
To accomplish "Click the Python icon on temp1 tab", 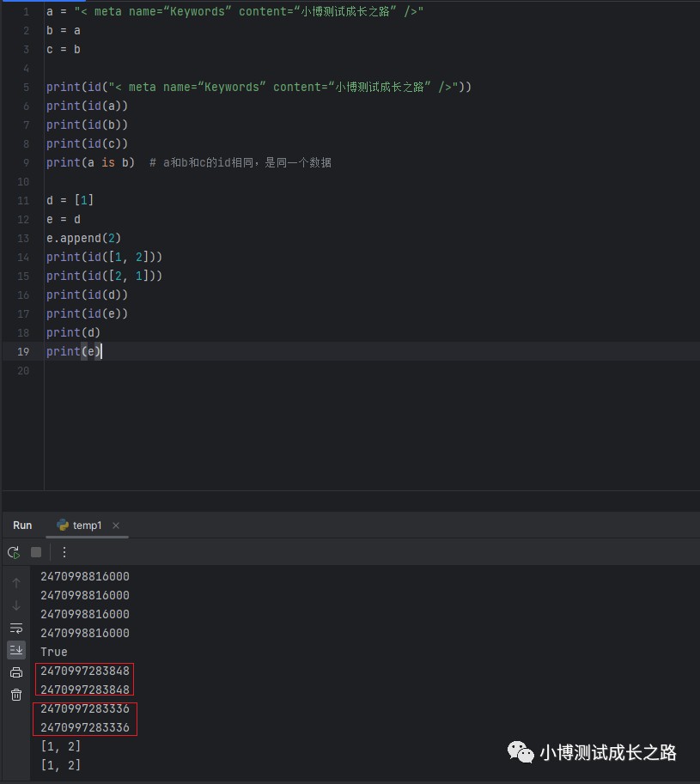I will click(63, 525).
